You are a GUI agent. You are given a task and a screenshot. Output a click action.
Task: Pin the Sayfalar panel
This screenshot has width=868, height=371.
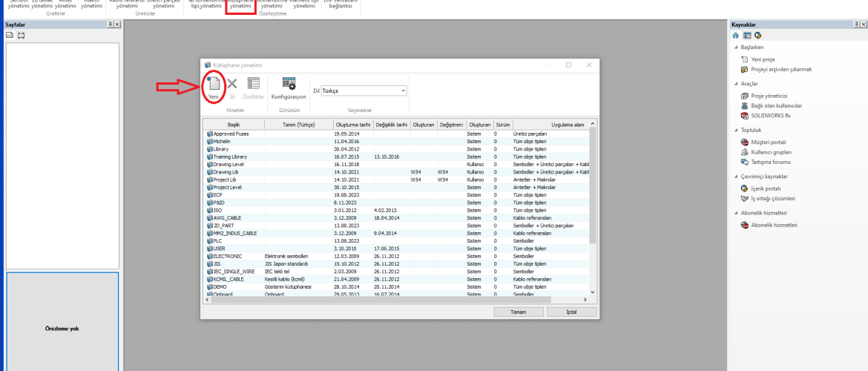click(x=110, y=24)
